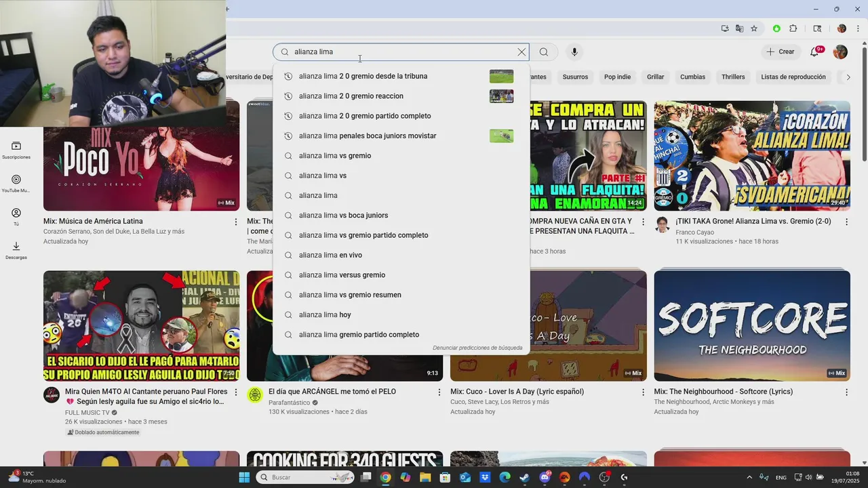This screenshot has height=488, width=868.
Task: Open the Mira Quien M4TO Al Cantante video title
Action: click(146, 396)
